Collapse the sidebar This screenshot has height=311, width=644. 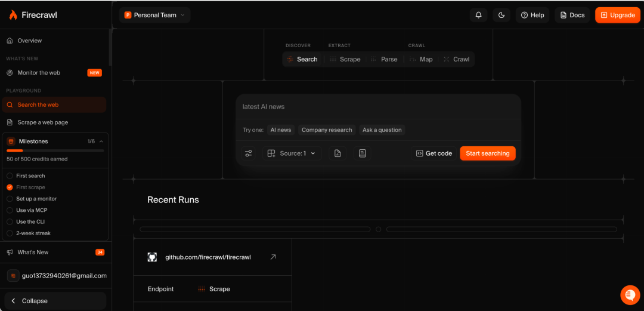coord(54,301)
